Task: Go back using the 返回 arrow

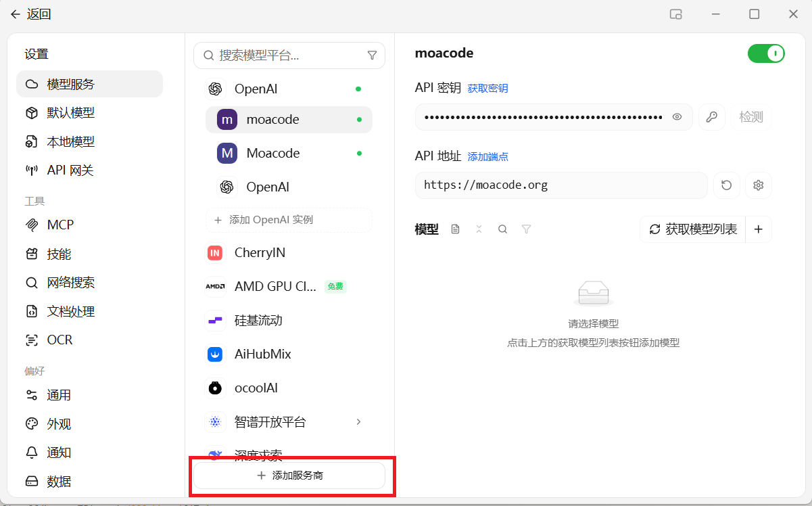Action: tap(16, 14)
